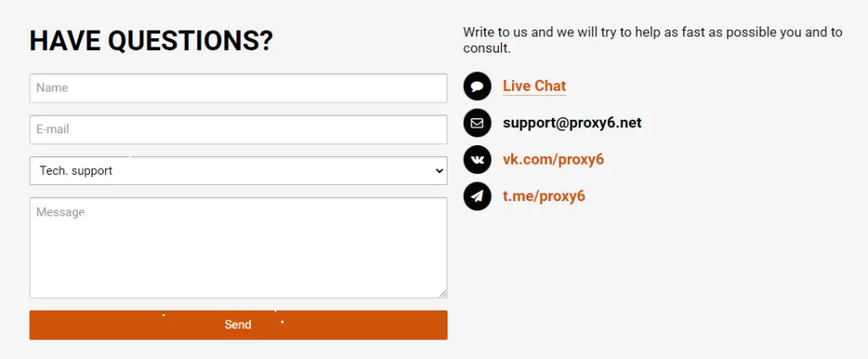The height and width of the screenshot is (359, 868).
Task: Click the Telegram paper plane icon
Action: [477, 196]
